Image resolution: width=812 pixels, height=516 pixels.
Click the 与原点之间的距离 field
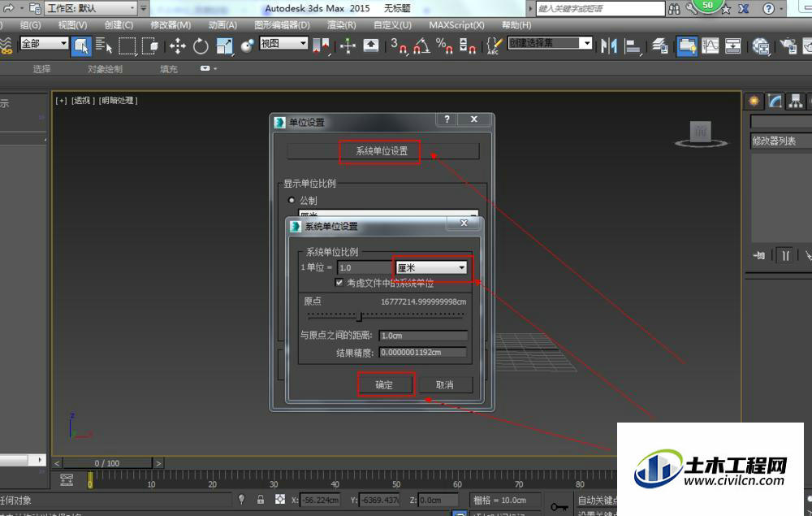(x=423, y=335)
